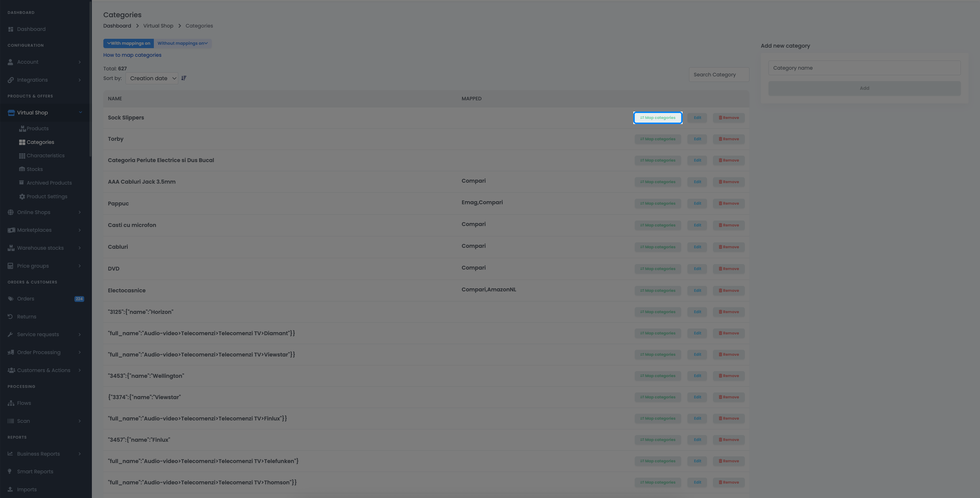Viewport: 980px width, 498px height.
Task: Click the Returns undo-arrow icon
Action: (10, 317)
